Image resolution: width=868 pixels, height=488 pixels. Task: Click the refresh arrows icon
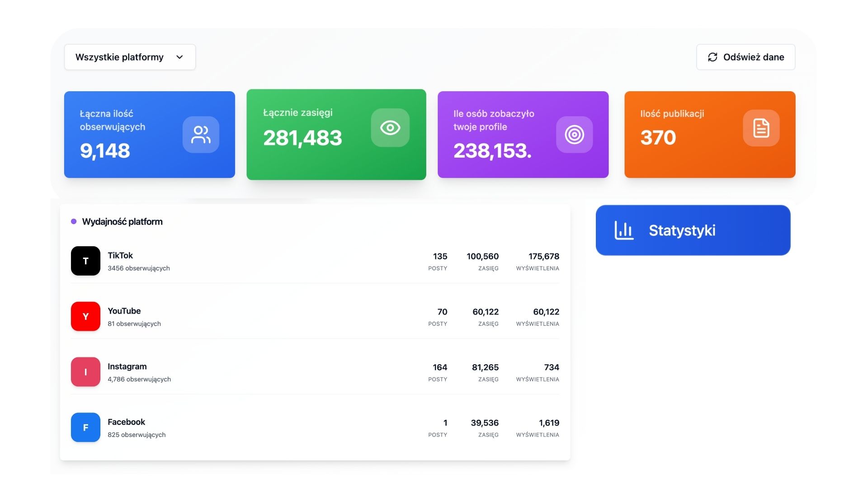[712, 57]
